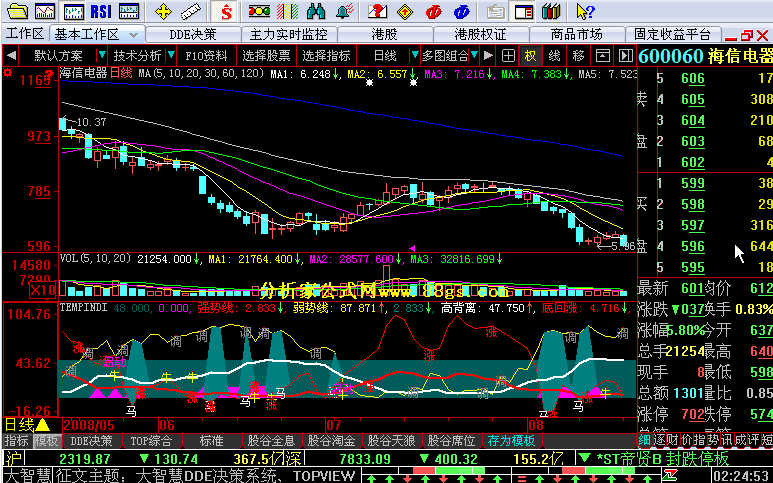Switch to the 港股 tab
773x483 pixels.
coord(385,34)
